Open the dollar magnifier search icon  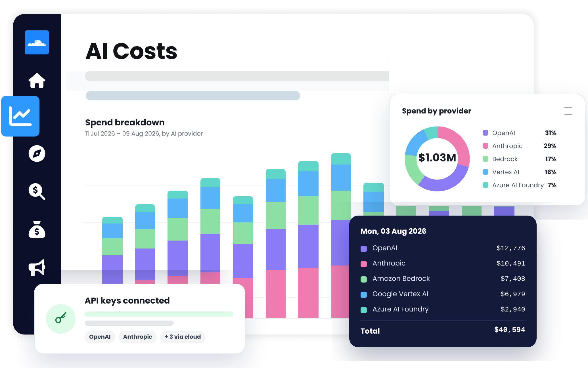(37, 191)
